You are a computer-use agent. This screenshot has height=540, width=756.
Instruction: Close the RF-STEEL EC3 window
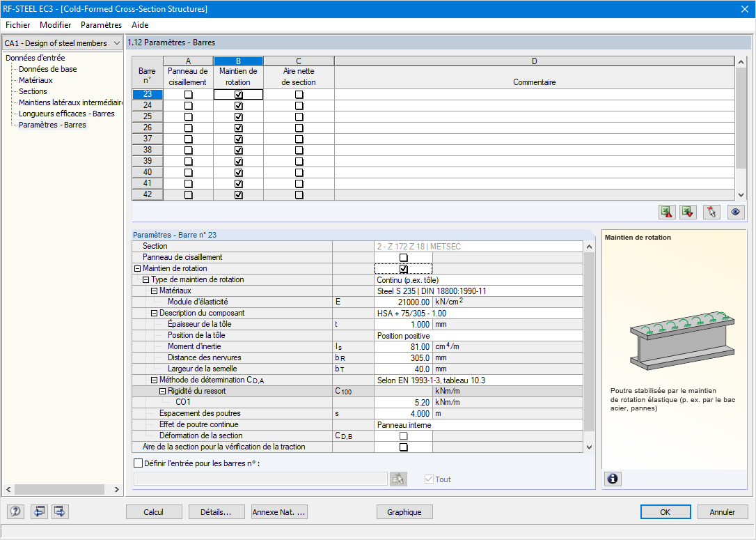(x=744, y=9)
